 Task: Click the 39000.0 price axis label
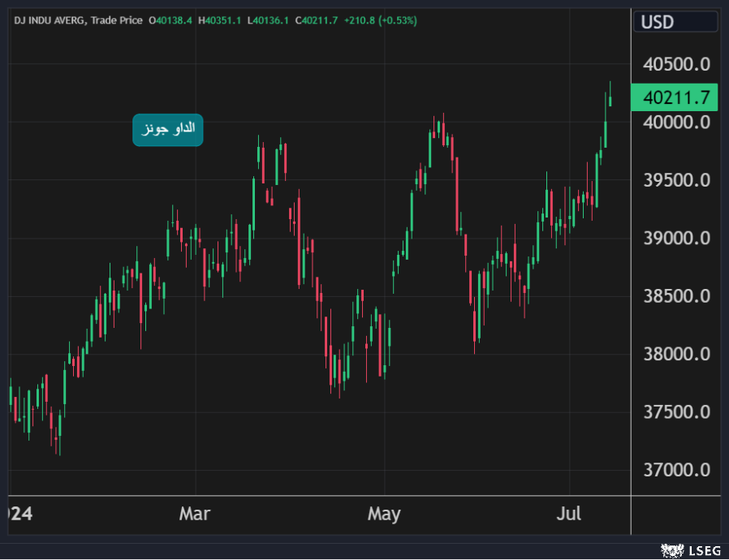coord(676,239)
